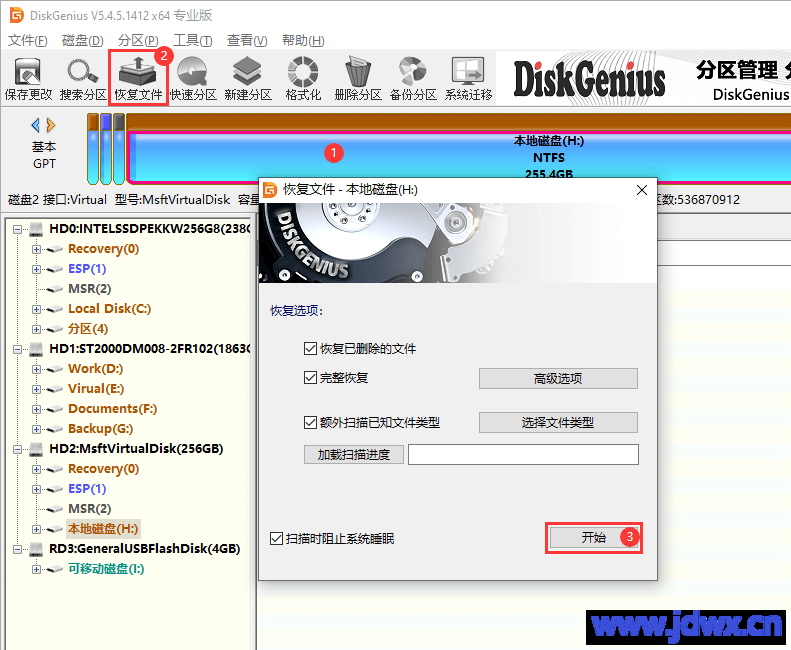Image resolution: width=791 pixels, height=650 pixels.
Task: Click the scan progress file path field
Action: pos(523,455)
